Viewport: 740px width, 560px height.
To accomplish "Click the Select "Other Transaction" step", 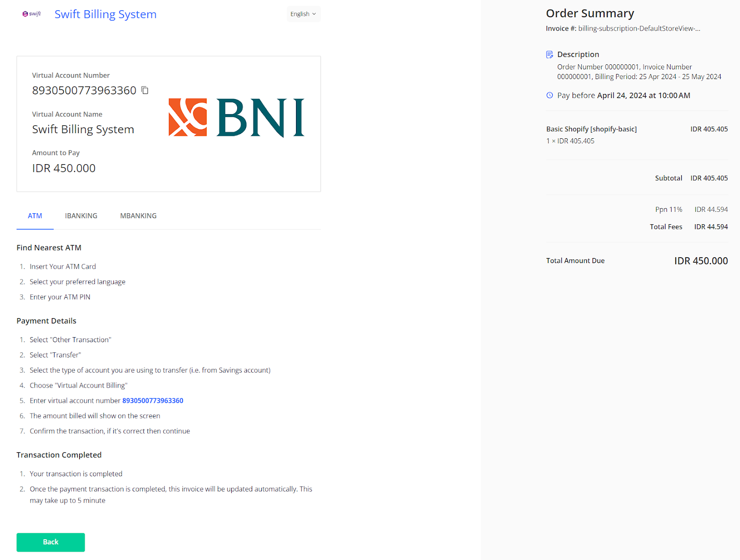I will [x=70, y=339].
